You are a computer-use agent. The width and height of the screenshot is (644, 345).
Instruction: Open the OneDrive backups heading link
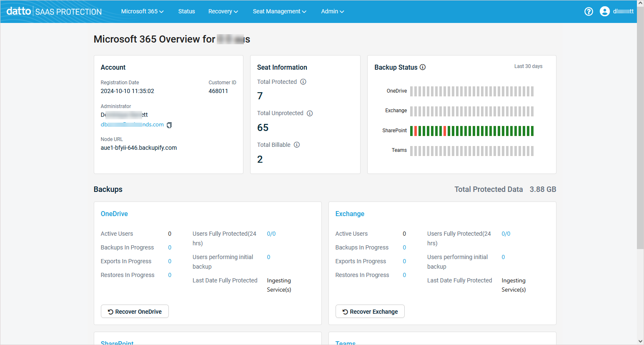[x=114, y=214]
